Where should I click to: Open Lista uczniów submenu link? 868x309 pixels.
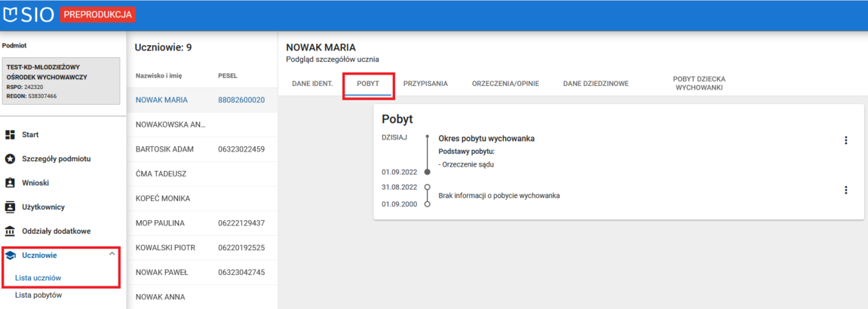pos(38,277)
